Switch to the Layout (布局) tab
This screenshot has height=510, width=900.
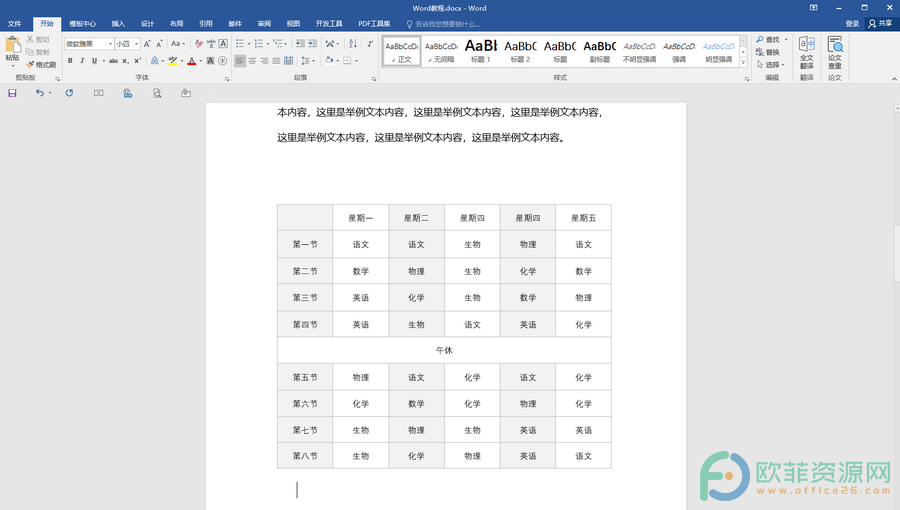click(176, 24)
